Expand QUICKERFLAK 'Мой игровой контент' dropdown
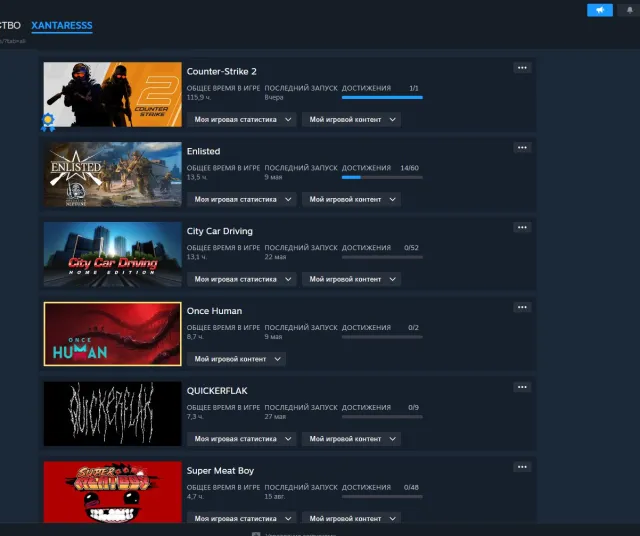 click(351, 439)
